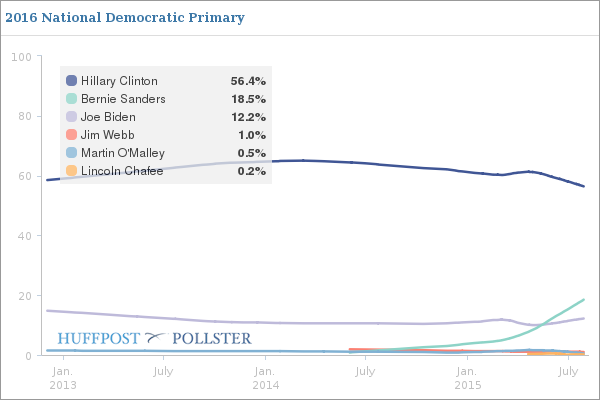Click the 56.4% value for Clinton
Viewport: 600px width, 400px height.
[248, 81]
